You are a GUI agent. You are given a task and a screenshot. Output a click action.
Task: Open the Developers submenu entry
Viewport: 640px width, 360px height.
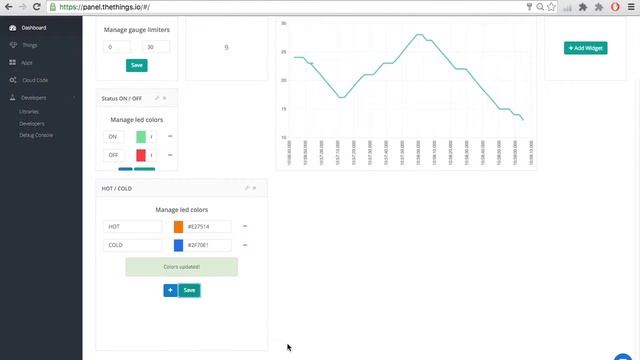pyautogui.click(x=32, y=123)
